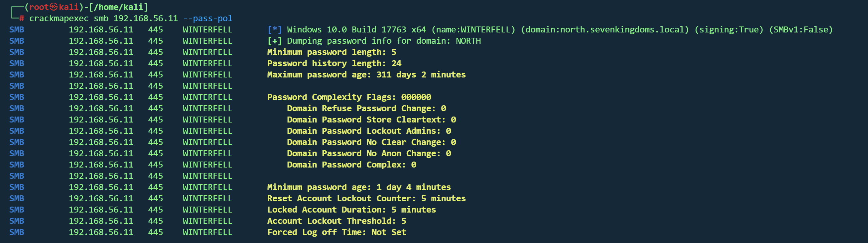Click the [+] success marker
Viewport: 868px width, 243px height.
point(274,41)
